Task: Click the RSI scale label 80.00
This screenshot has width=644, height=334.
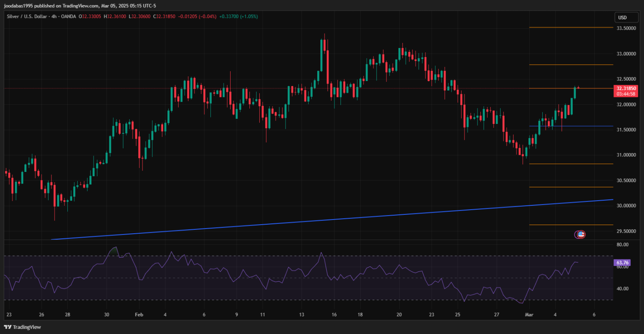Action: pyautogui.click(x=622, y=244)
